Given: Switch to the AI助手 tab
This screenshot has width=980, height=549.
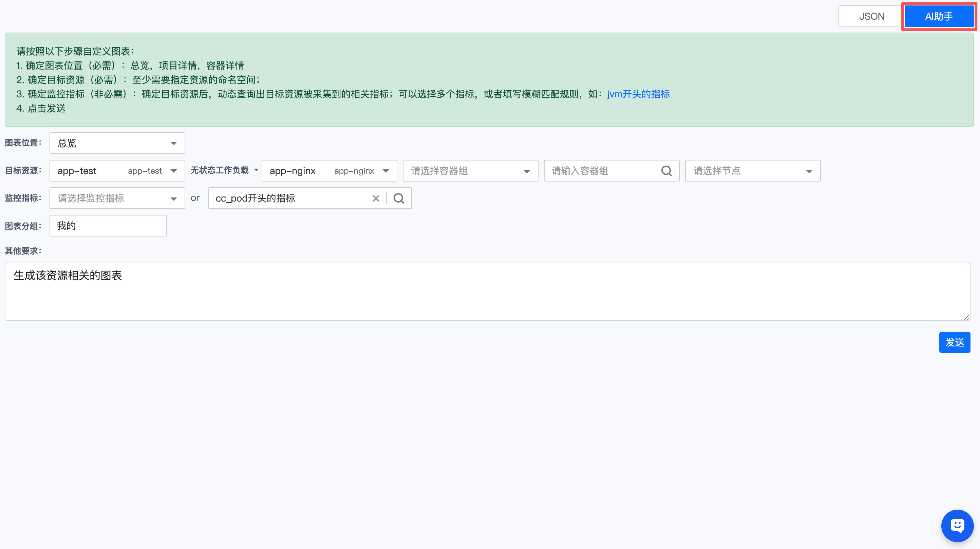Looking at the screenshot, I should [x=939, y=16].
